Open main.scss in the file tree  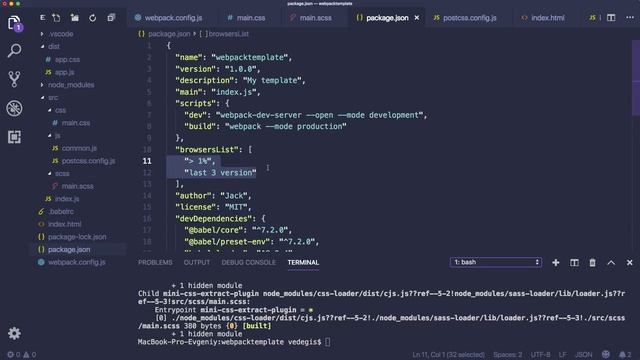78,186
